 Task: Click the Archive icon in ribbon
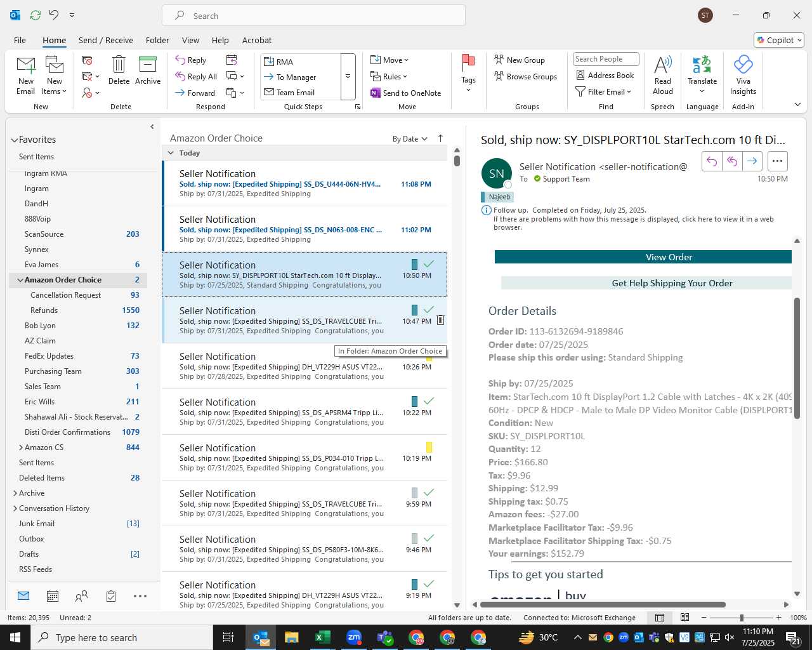pyautogui.click(x=148, y=64)
